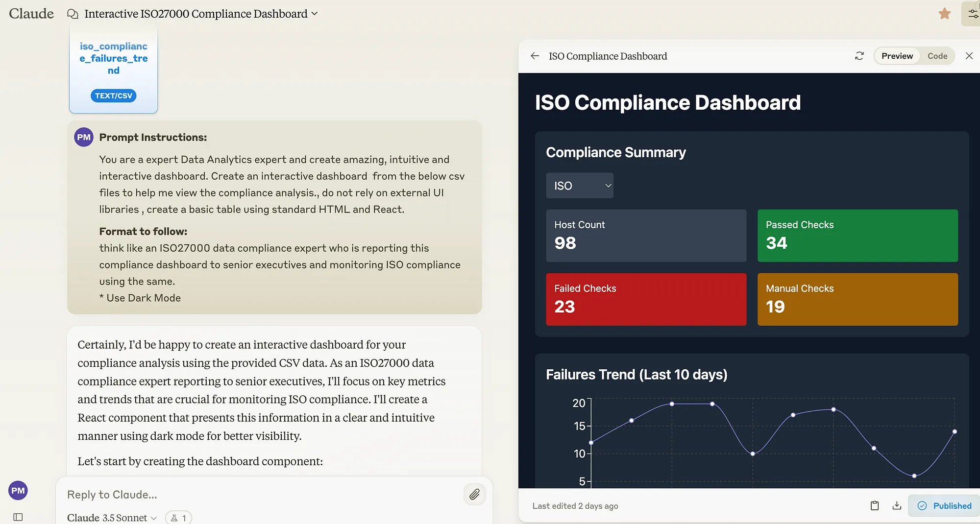The image size is (980, 524).
Task: Attach a file using paperclip icon
Action: tap(474, 494)
